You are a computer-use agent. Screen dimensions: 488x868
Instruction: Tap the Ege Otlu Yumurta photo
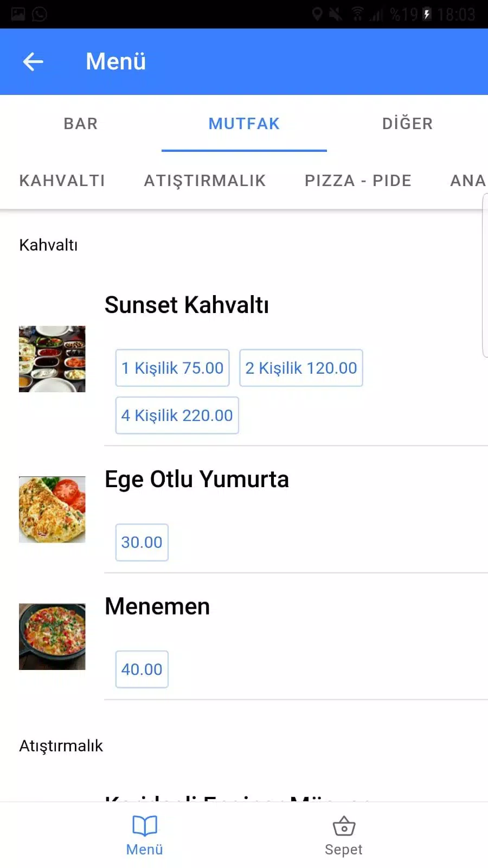click(x=52, y=509)
